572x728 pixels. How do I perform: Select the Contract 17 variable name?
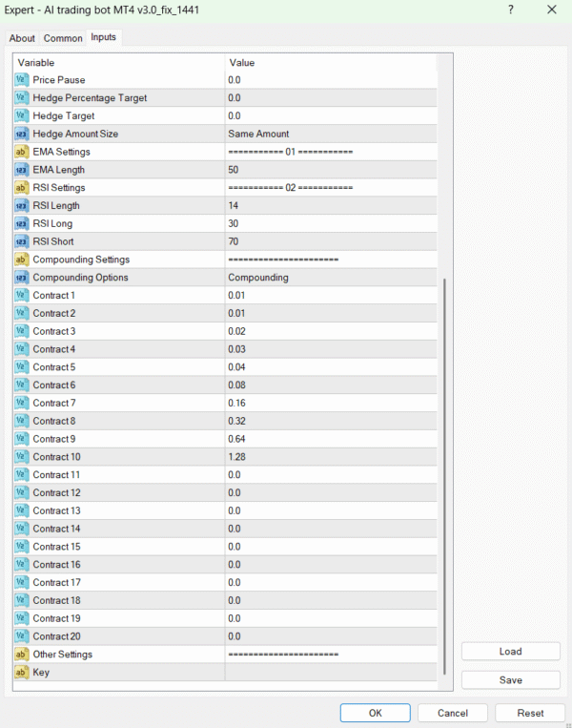coord(56,583)
